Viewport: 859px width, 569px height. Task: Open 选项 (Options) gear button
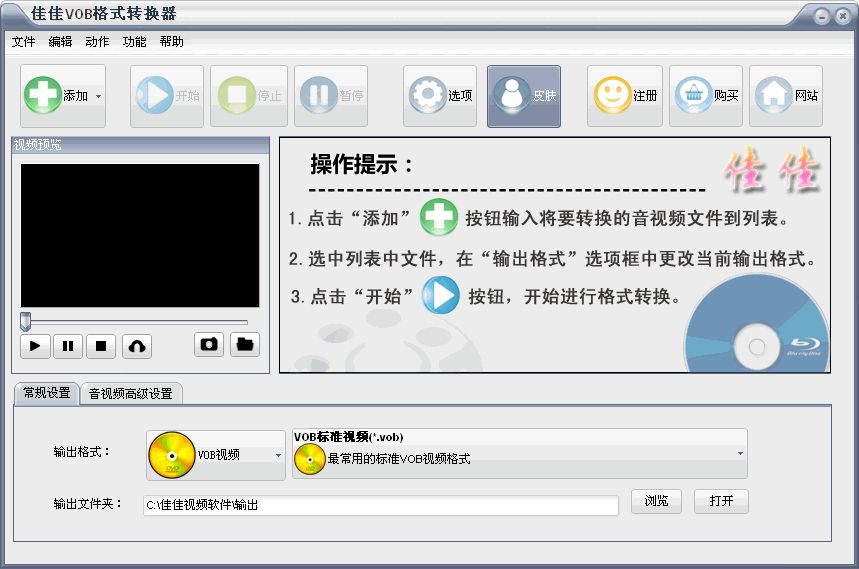tap(440, 96)
